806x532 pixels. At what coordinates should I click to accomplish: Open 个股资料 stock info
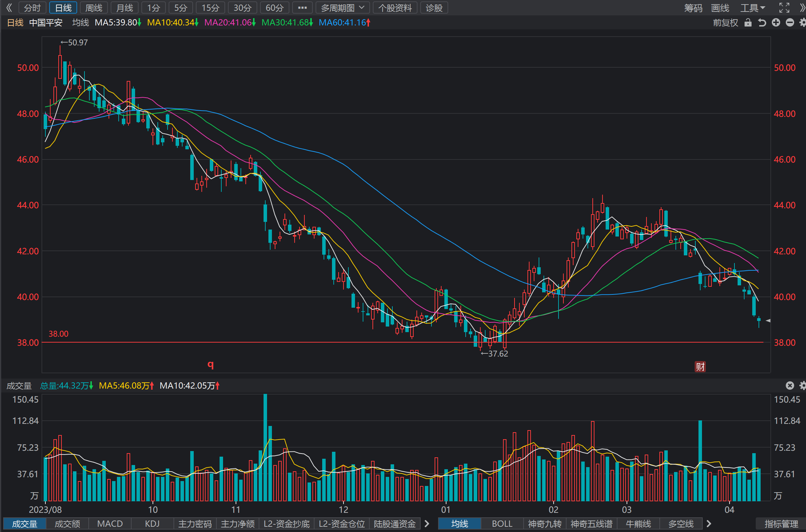(395, 8)
